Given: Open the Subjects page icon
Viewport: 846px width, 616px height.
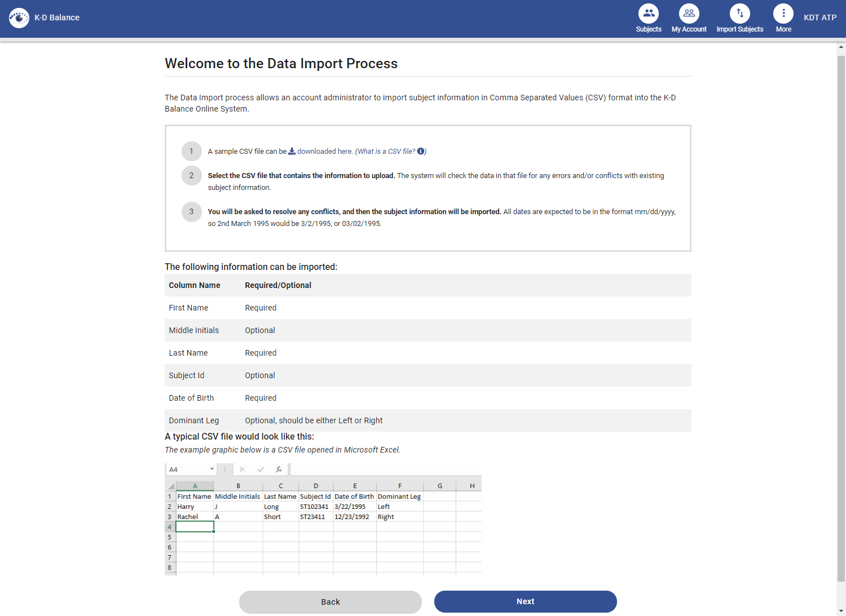Looking at the screenshot, I should 648,12.
